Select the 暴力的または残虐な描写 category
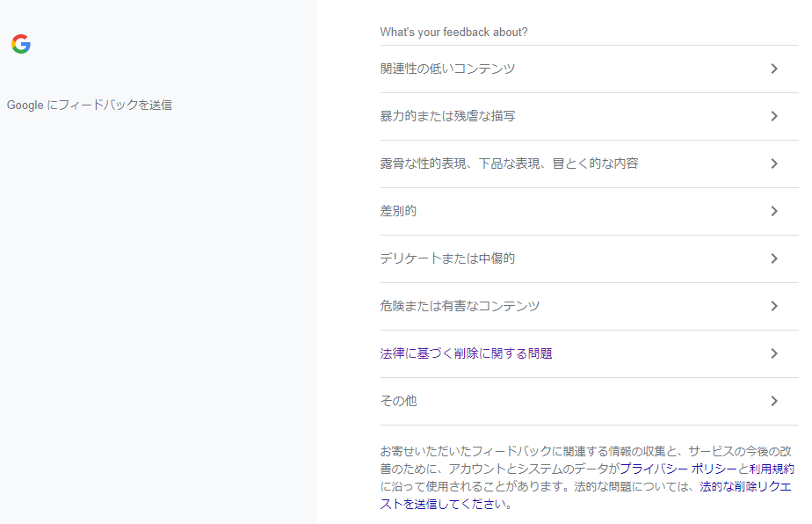The image size is (812, 524). pyautogui.click(x=448, y=115)
